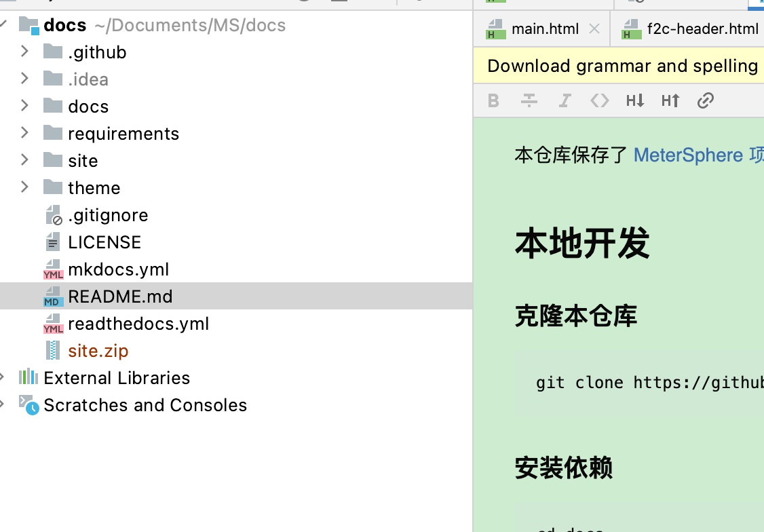
Task: Select the README.md file
Action: 120,296
